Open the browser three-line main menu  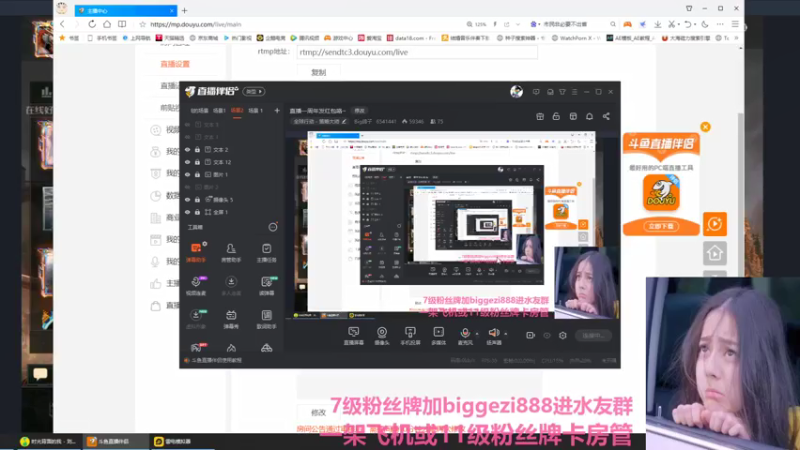735,24
